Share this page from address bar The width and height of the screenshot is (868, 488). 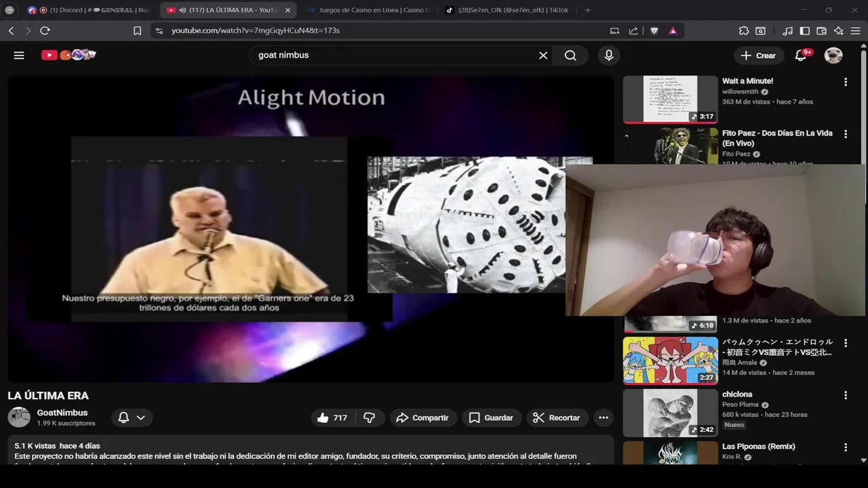click(633, 30)
